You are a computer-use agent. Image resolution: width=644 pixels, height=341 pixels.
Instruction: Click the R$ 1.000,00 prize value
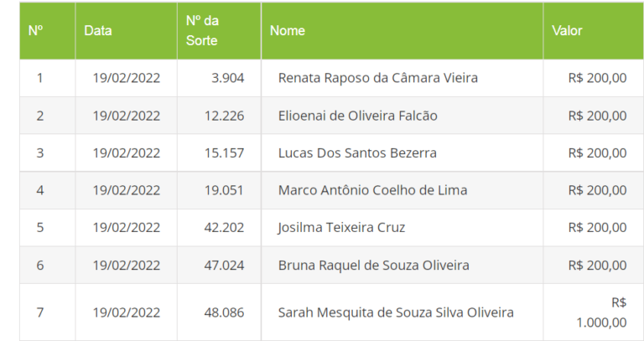(600, 313)
